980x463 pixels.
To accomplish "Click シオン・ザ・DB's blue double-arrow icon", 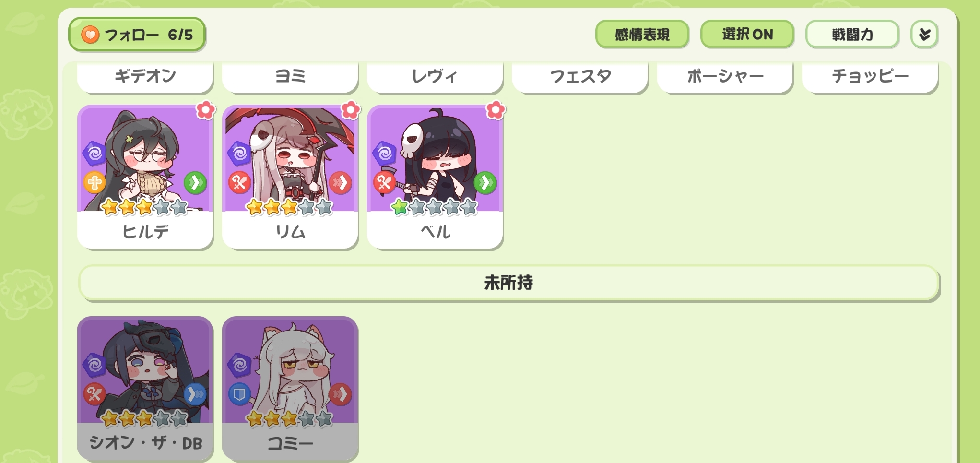I will click(x=195, y=394).
